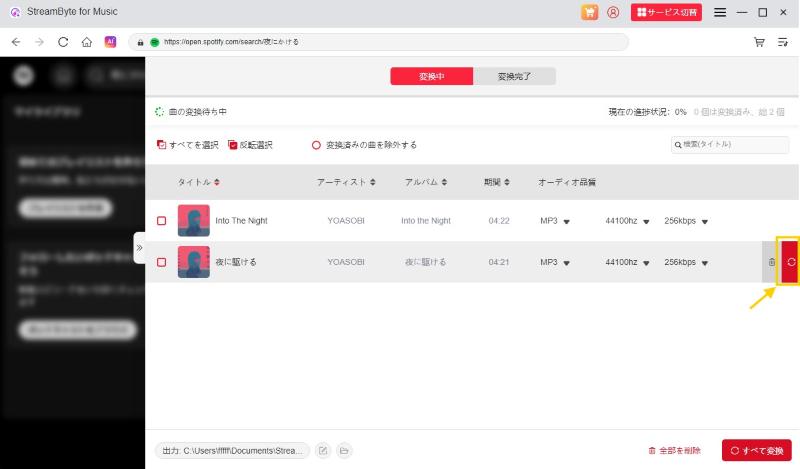The width and height of the screenshot is (800, 469).
Task: Open the shopping cart icon in title bar
Action: coord(589,12)
